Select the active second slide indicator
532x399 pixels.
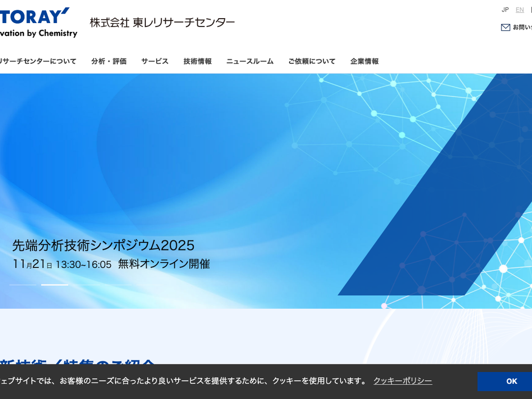(55, 285)
